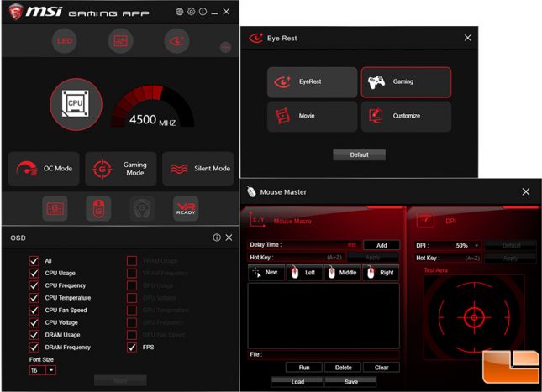542x392 pixels.
Task: Click info icon in Gaming App title bar
Action: [x=203, y=12]
